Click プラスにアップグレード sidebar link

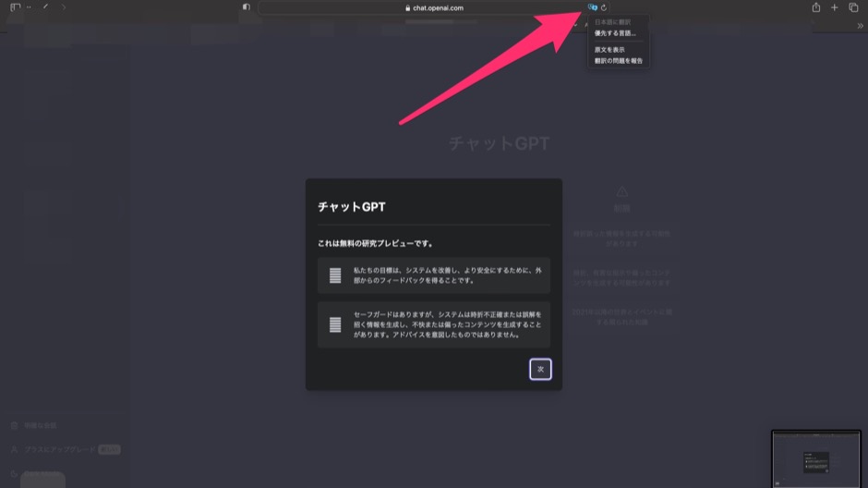[x=60, y=449]
